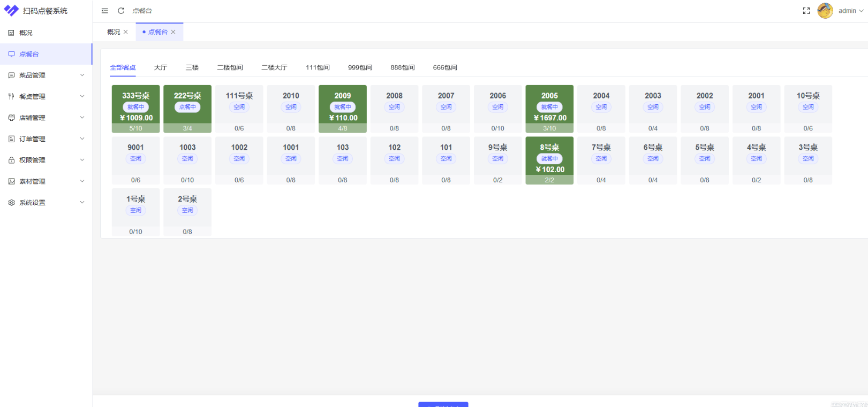This screenshot has height=407, width=868.
Task: Select the 二楼包间 tab
Action: click(230, 67)
